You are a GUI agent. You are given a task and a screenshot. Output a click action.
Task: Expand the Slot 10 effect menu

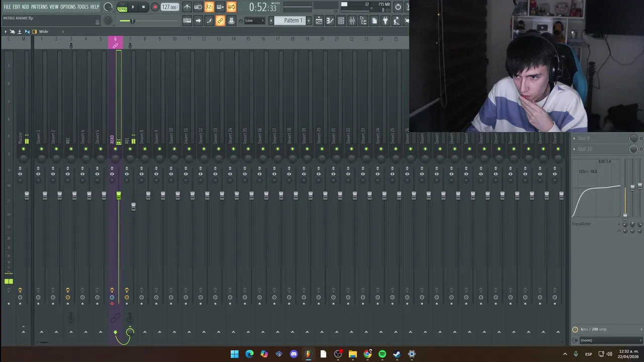click(574, 149)
